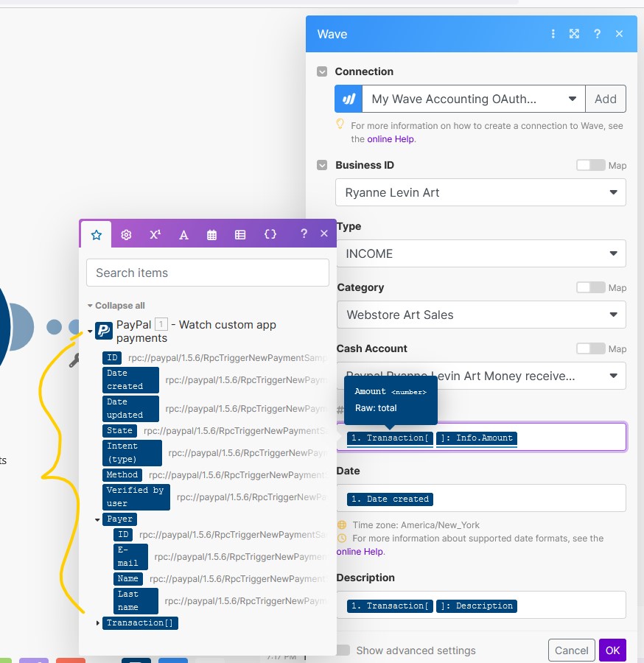Click the ']: Description' mapped pill

pyautogui.click(x=477, y=606)
